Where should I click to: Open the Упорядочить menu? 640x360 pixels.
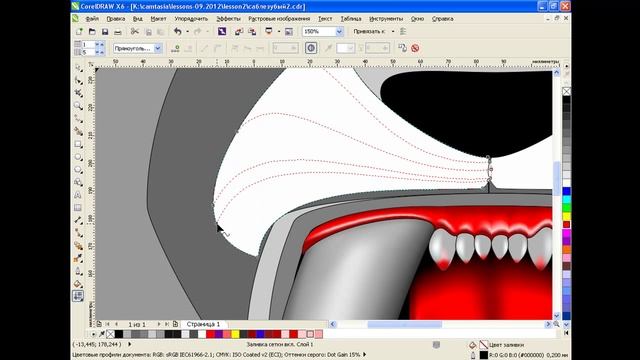191,19
